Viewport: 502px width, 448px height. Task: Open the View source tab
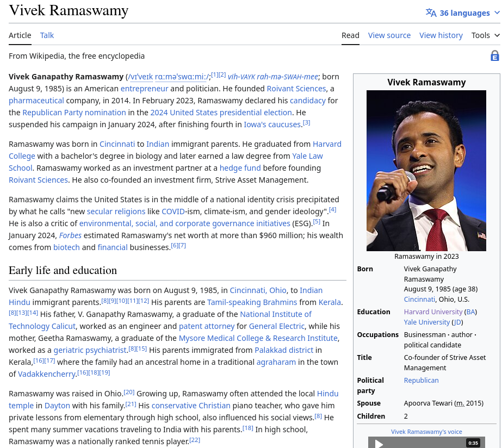pyautogui.click(x=389, y=35)
